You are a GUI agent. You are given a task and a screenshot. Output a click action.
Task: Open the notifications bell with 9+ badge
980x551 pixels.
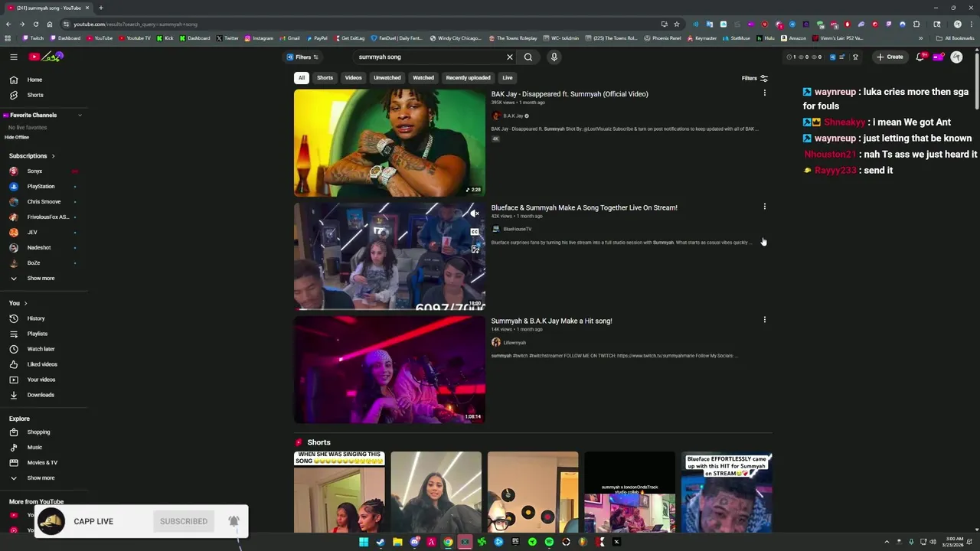coord(921,57)
